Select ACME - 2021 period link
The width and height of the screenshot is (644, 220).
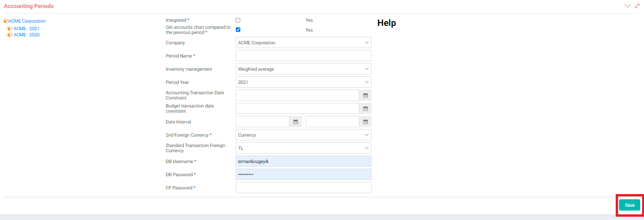pyautogui.click(x=26, y=29)
